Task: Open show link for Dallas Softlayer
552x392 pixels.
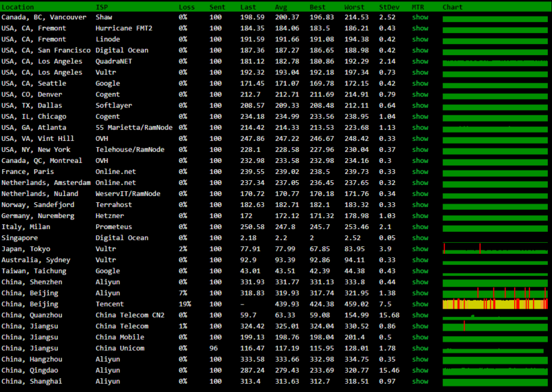Action: pyautogui.click(x=420, y=105)
